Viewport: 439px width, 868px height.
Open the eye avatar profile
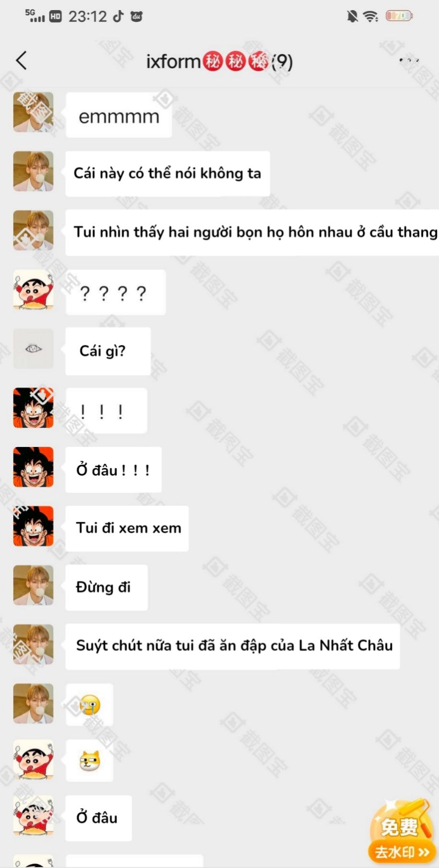click(x=33, y=349)
